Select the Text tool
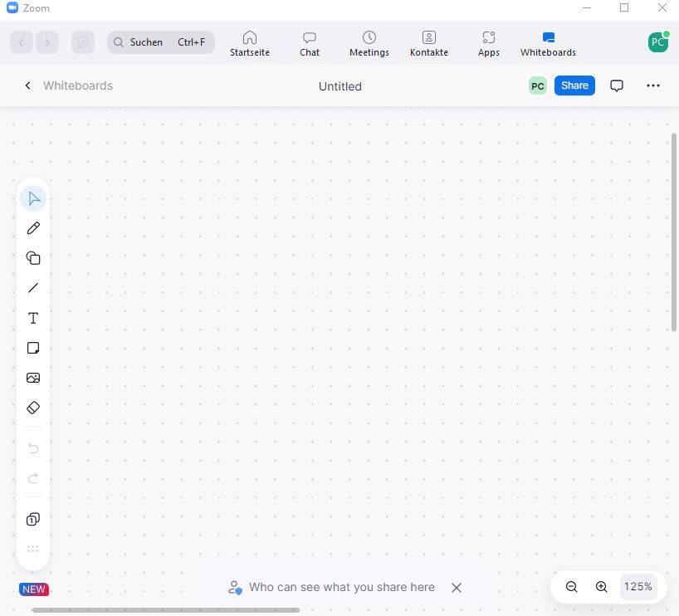The width and height of the screenshot is (679, 616). (x=33, y=317)
